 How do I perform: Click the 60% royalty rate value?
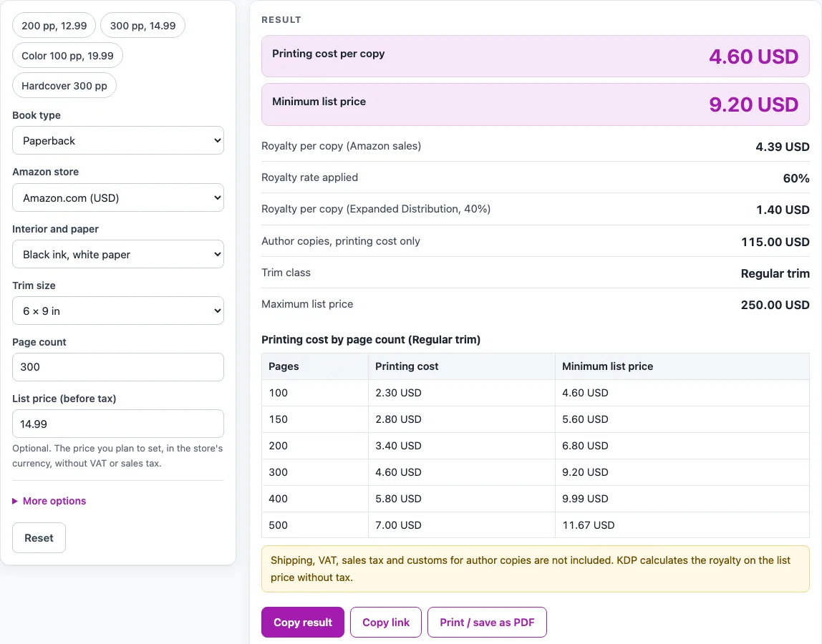point(796,178)
